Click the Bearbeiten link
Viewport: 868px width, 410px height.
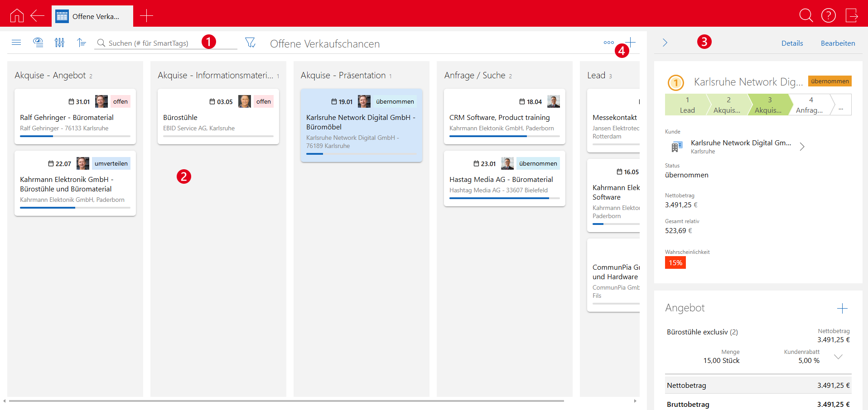click(x=838, y=43)
